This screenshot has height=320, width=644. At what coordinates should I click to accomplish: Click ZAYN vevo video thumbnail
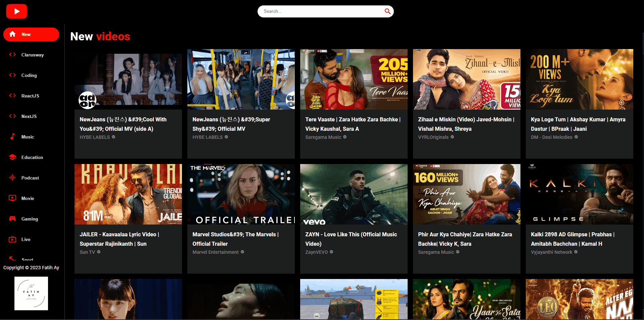pyautogui.click(x=354, y=194)
